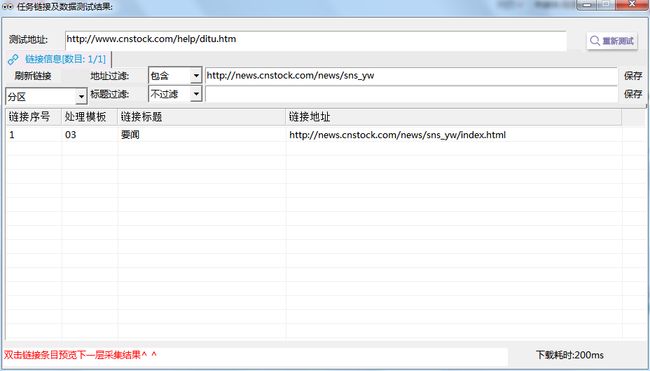Close the window with the red X
This screenshot has height=371, width=650.
(x=632, y=5)
